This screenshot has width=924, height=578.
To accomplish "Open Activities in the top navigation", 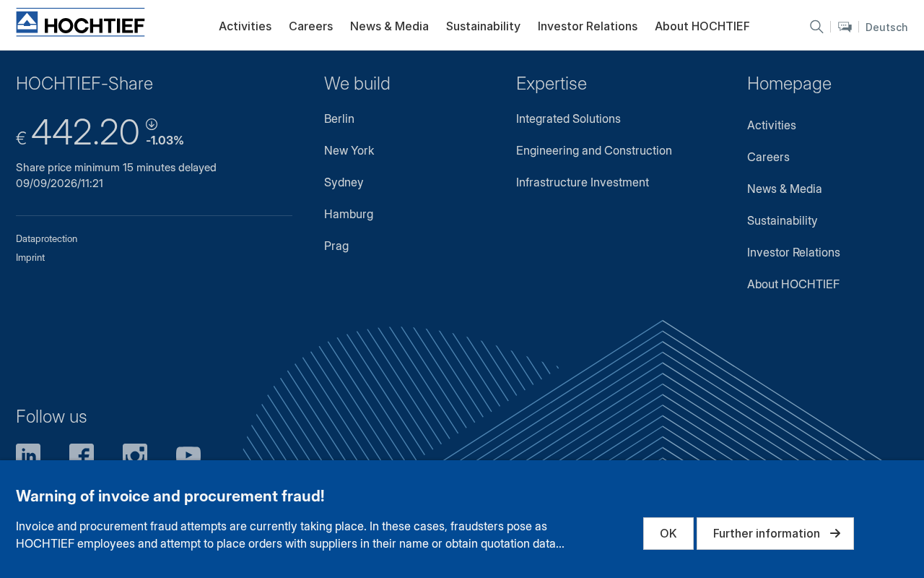I will pyautogui.click(x=245, y=26).
